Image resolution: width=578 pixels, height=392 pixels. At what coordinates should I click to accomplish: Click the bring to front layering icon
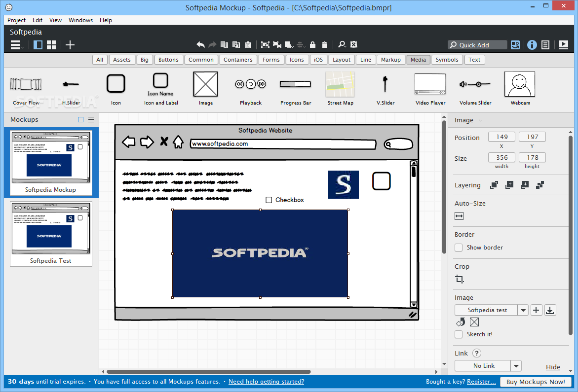[494, 185]
